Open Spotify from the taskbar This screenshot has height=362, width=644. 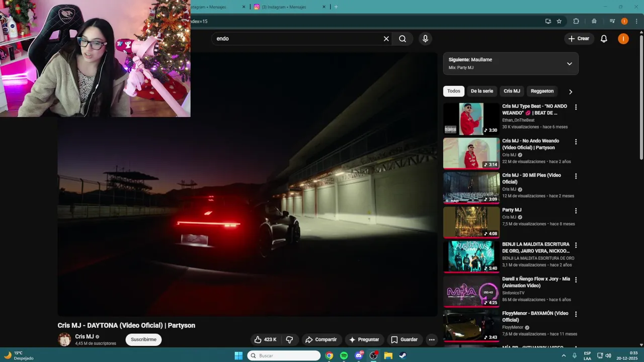click(344, 355)
